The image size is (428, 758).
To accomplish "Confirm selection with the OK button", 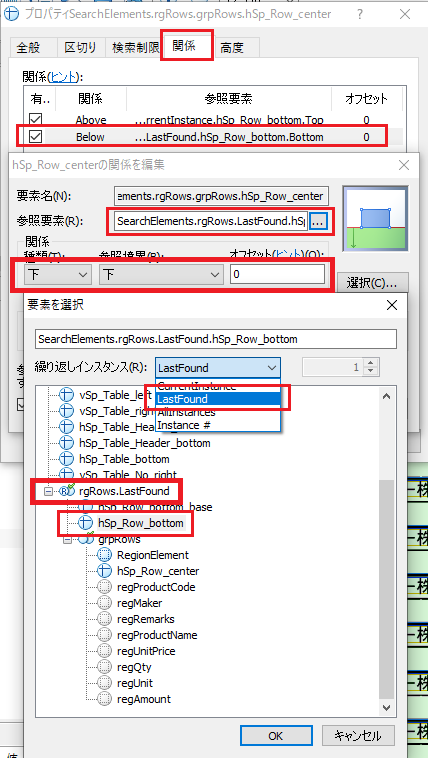I will [276, 736].
